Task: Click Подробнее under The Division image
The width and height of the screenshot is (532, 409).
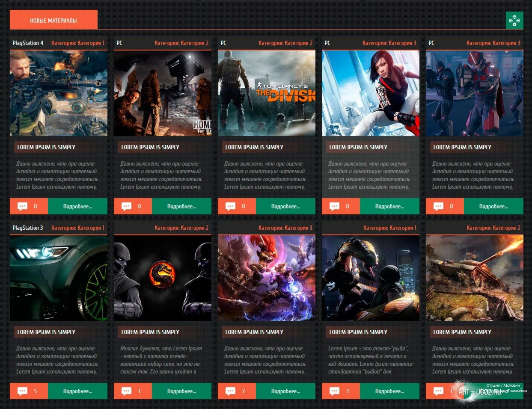Action: pos(285,206)
